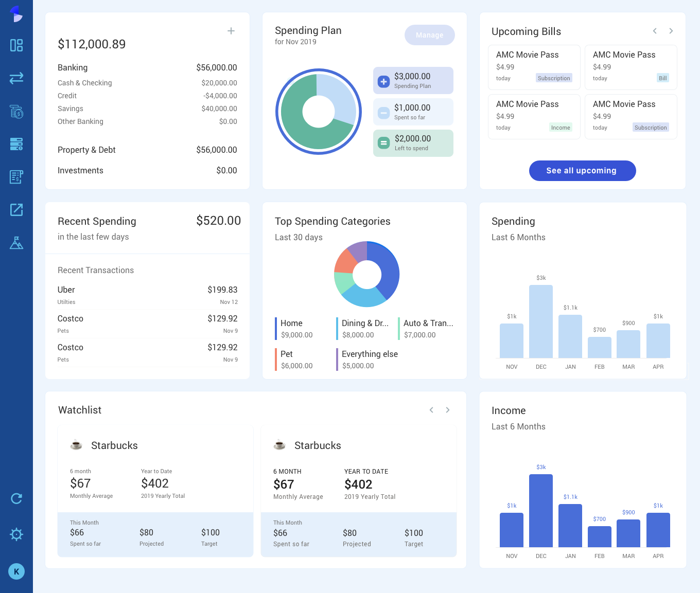The height and width of the screenshot is (593, 700).
Task: Show previous Watchlist items
Action: 431,410
